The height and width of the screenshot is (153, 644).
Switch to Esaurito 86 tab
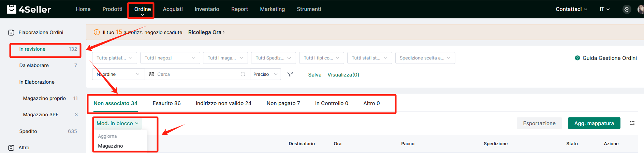click(167, 103)
